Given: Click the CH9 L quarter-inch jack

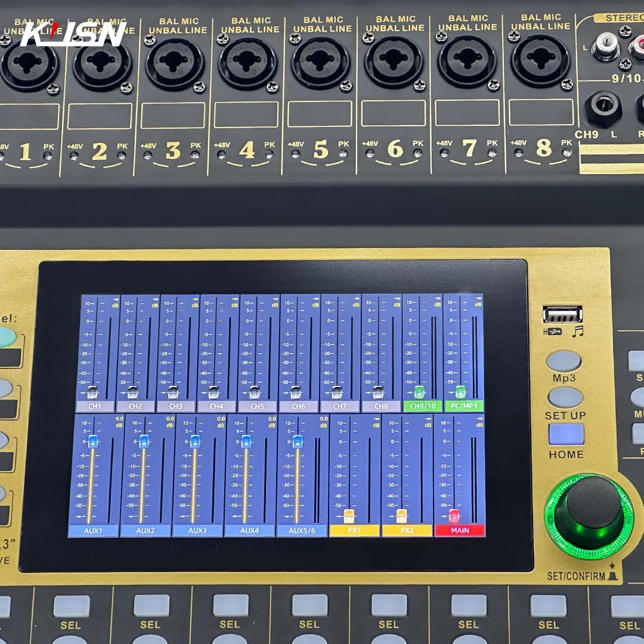Looking at the screenshot, I should (602, 109).
